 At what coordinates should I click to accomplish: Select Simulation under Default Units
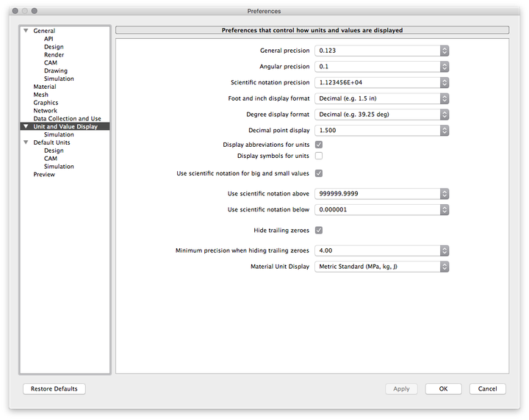pyautogui.click(x=59, y=167)
